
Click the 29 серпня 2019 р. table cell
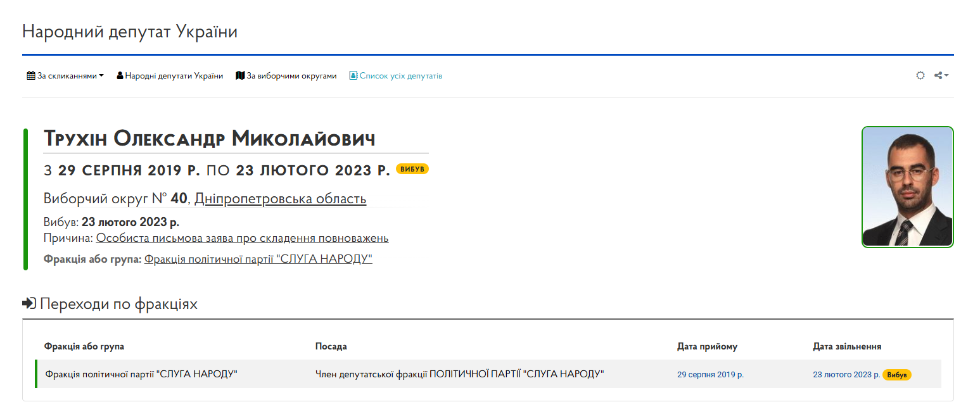(710, 375)
